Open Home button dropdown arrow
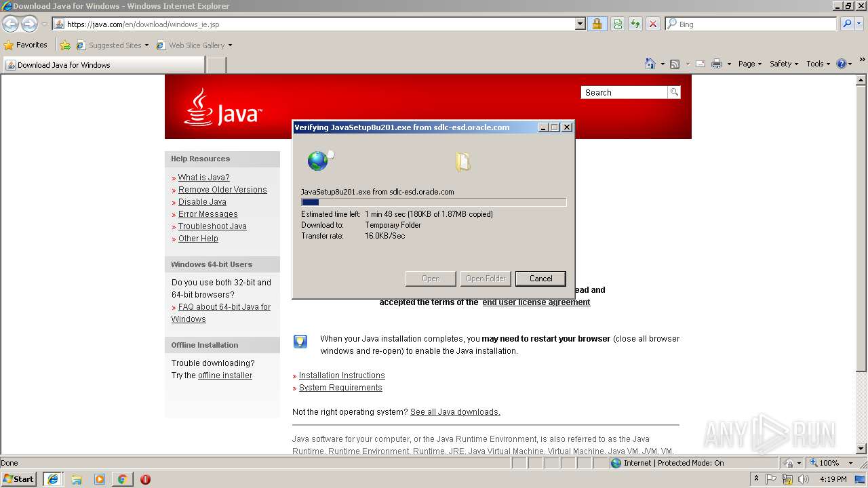 pyautogui.click(x=662, y=64)
